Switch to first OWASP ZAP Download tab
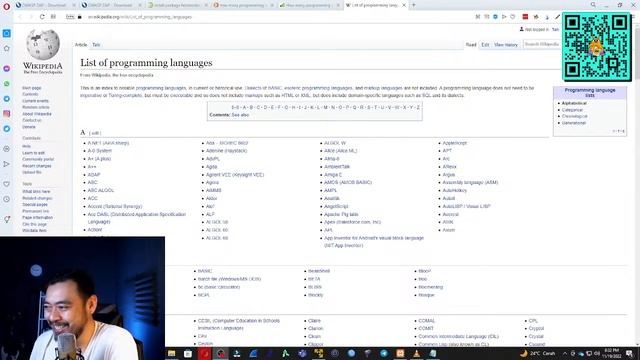The height and width of the screenshot is (360, 640). 44,5
